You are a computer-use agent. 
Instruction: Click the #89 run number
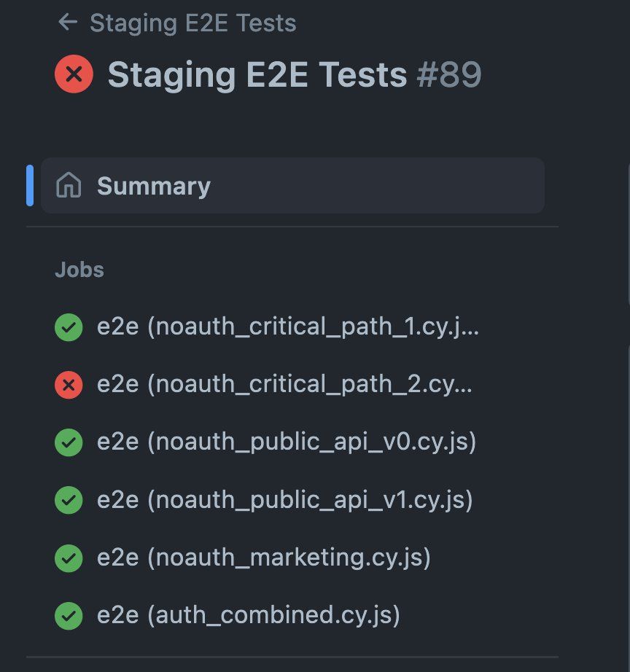coord(449,75)
